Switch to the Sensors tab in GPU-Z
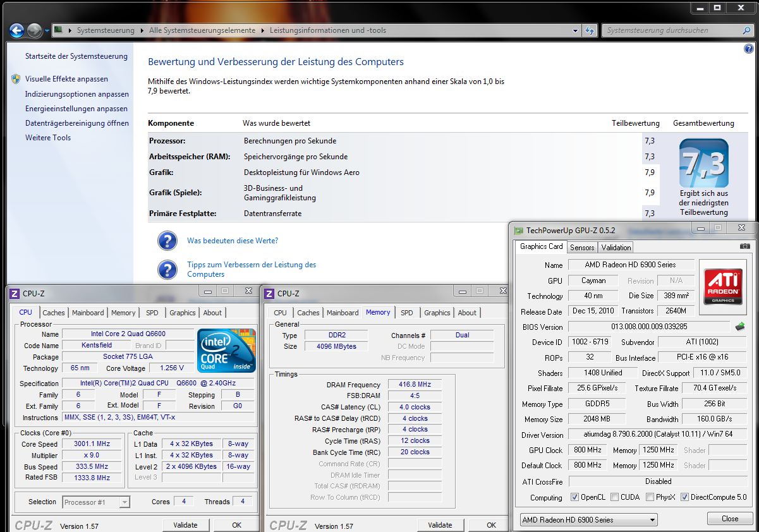 581,248
